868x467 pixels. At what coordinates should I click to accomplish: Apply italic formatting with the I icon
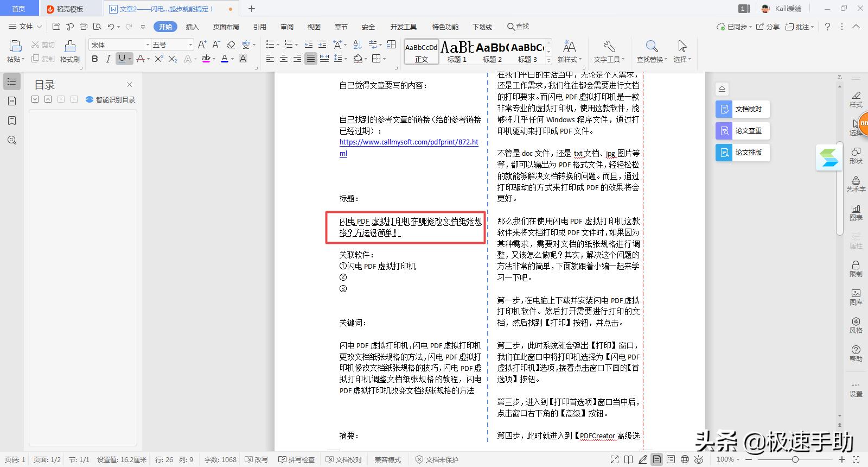[108, 59]
